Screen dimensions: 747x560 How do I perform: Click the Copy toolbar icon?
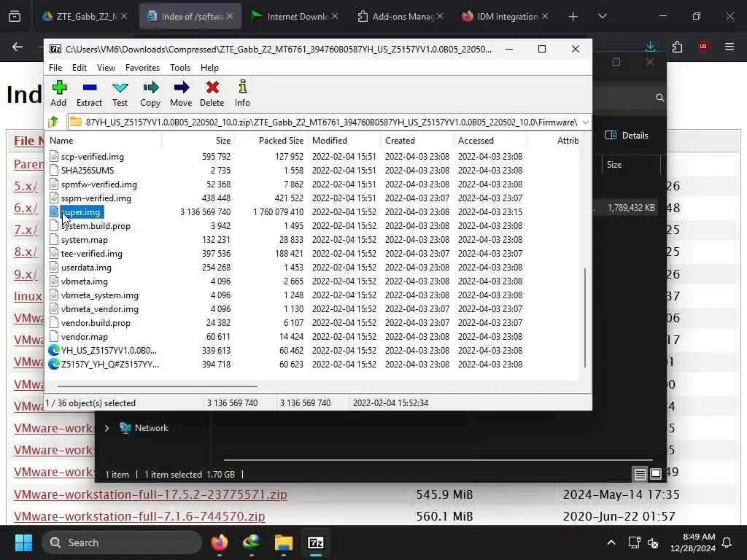(x=150, y=93)
